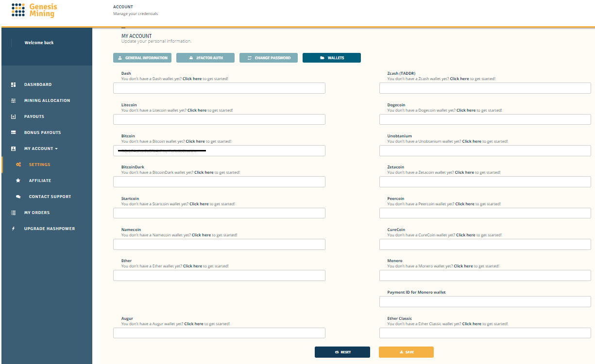Focus the Monero wallet address field
This screenshot has width=595, height=364.
(x=485, y=275)
